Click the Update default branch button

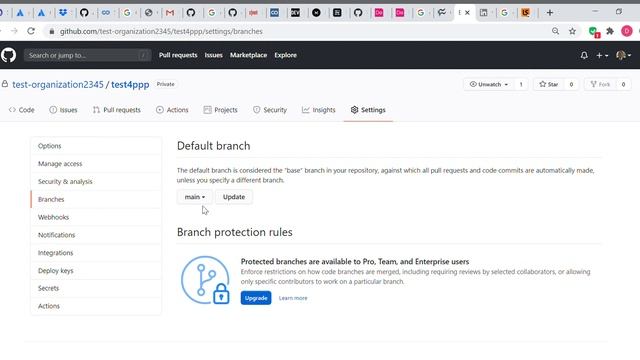tap(234, 197)
